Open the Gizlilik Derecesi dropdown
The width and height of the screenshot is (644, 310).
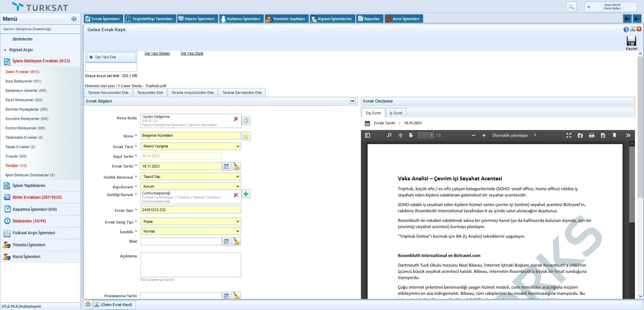click(x=191, y=177)
